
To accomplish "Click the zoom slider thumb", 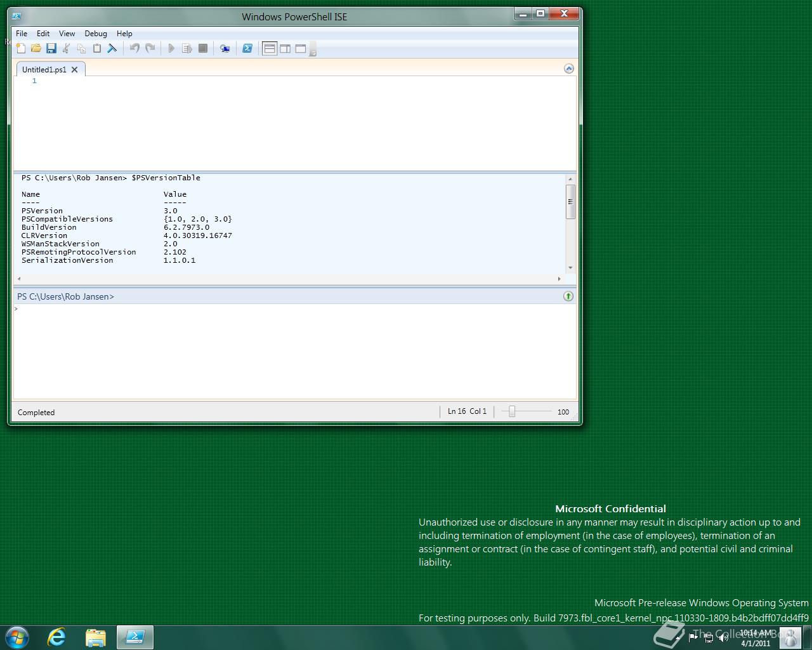I will pos(512,412).
